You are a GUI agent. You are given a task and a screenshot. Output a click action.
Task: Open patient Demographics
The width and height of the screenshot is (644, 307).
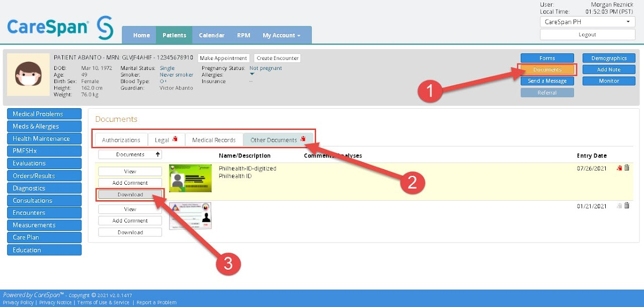(x=609, y=58)
